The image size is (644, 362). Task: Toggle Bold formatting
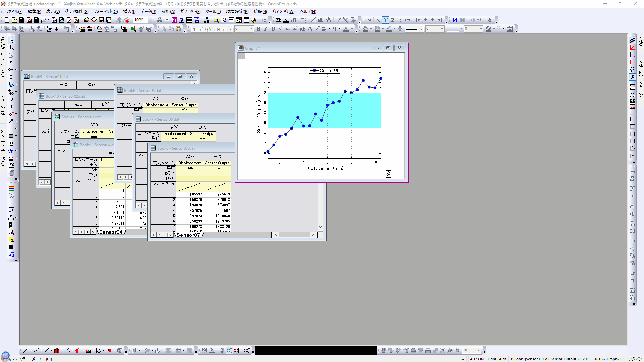(x=258, y=29)
